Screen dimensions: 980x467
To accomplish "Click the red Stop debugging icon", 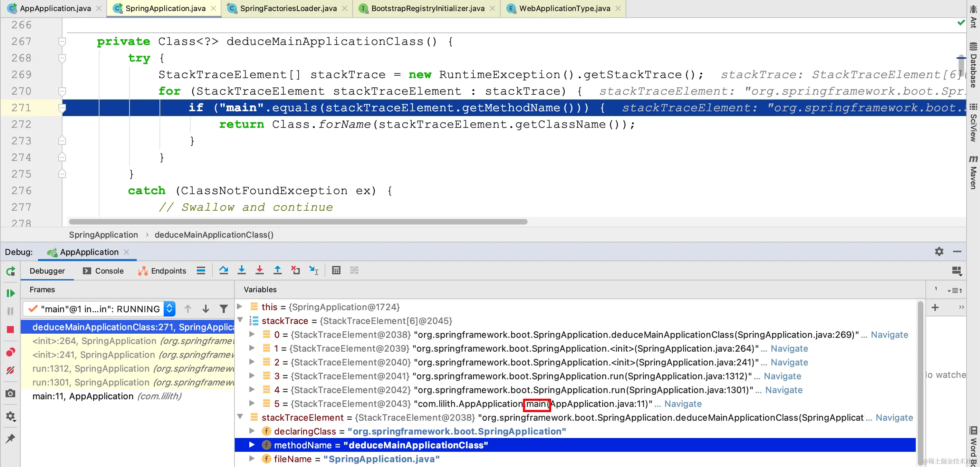I will [10, 330].
